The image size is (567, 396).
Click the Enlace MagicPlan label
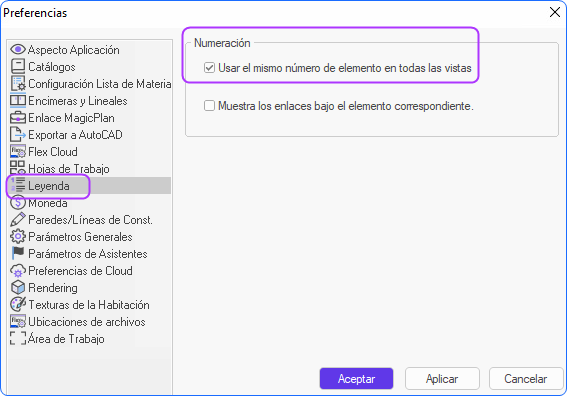[71, 118]
